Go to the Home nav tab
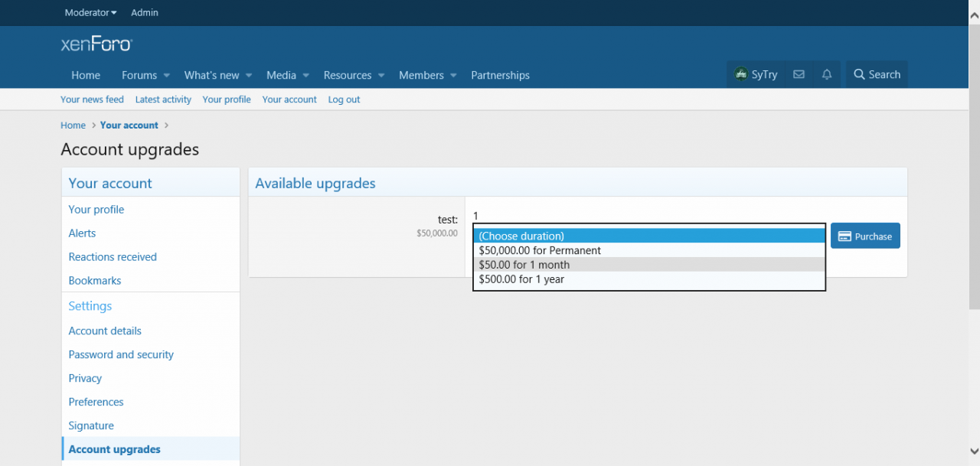Viewport: 980px width, 466px height. pos(86,75)
